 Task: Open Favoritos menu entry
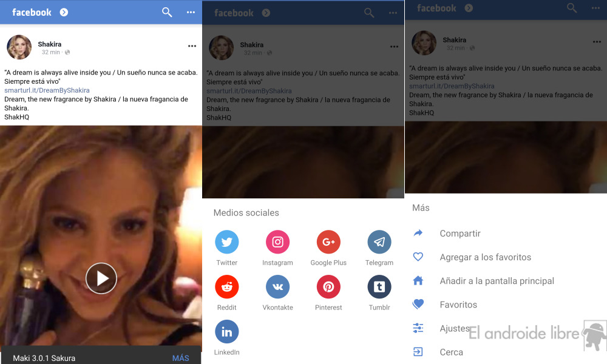pos(458,305)
